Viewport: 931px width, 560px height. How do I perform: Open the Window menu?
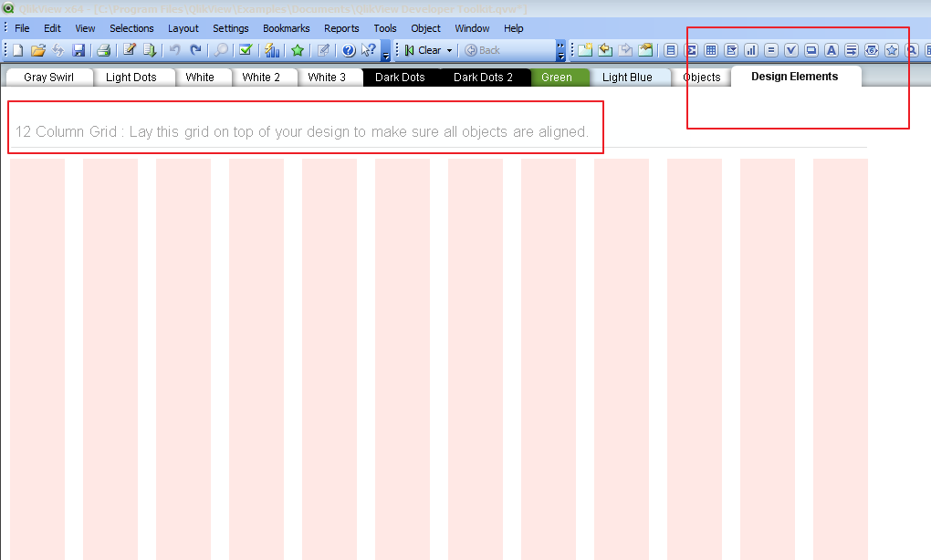pos(472,28)
